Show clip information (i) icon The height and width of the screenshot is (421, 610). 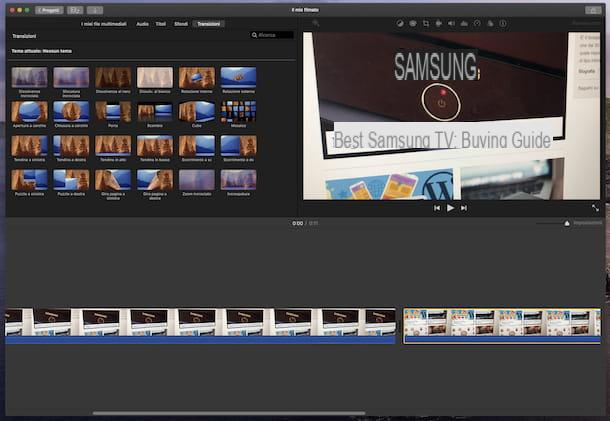click(x=503, y=24)
